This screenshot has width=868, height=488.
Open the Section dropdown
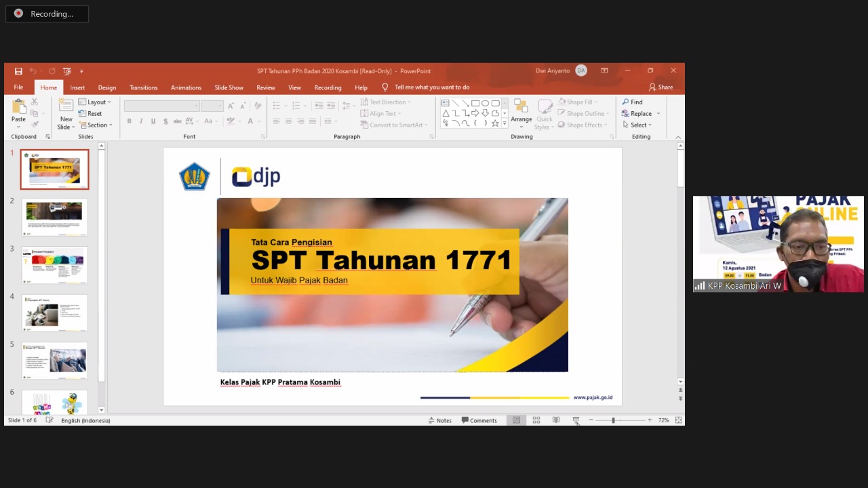(95, 125)
